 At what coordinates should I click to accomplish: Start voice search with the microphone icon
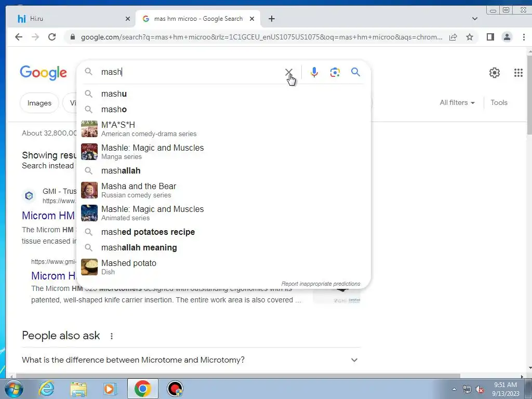click(314, 72)
